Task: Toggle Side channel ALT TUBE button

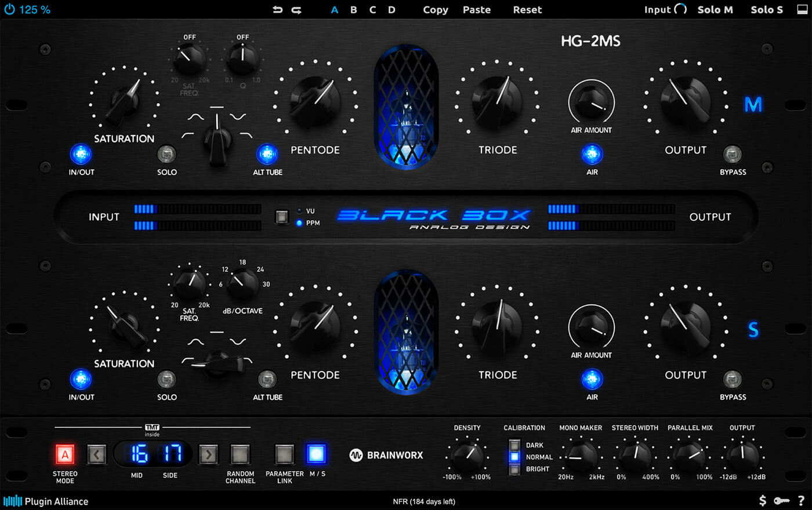Action: [267, 379]
